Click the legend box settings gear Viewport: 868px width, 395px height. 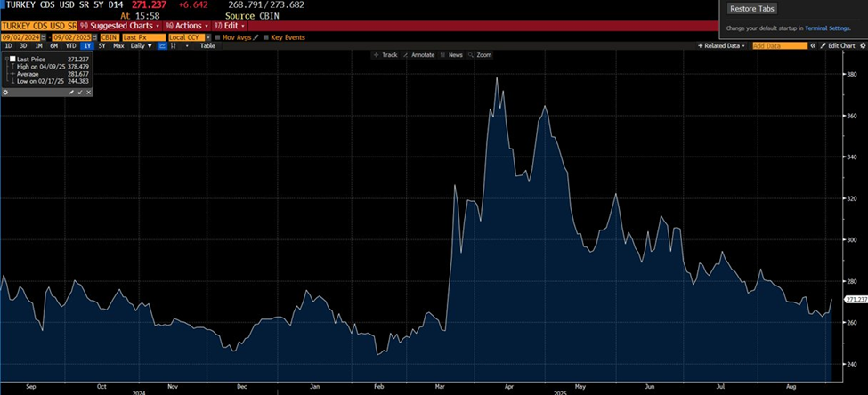[x=6, y=92]
